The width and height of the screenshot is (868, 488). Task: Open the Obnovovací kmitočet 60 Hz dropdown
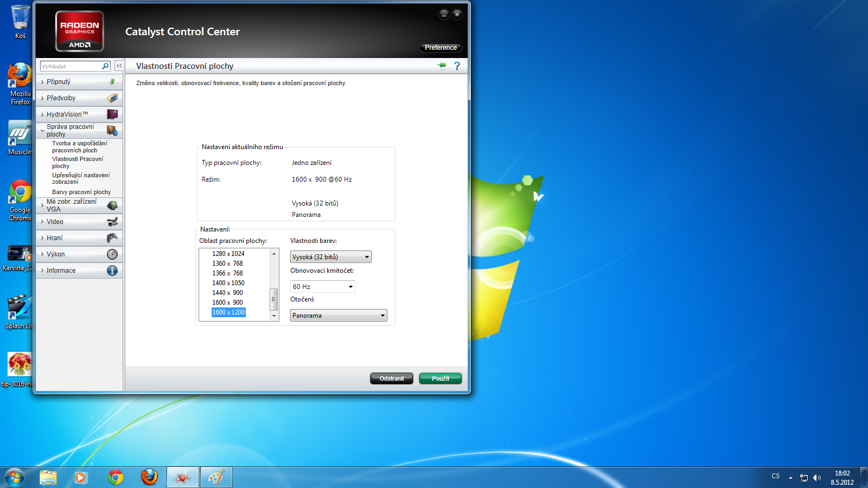(323, 286)
